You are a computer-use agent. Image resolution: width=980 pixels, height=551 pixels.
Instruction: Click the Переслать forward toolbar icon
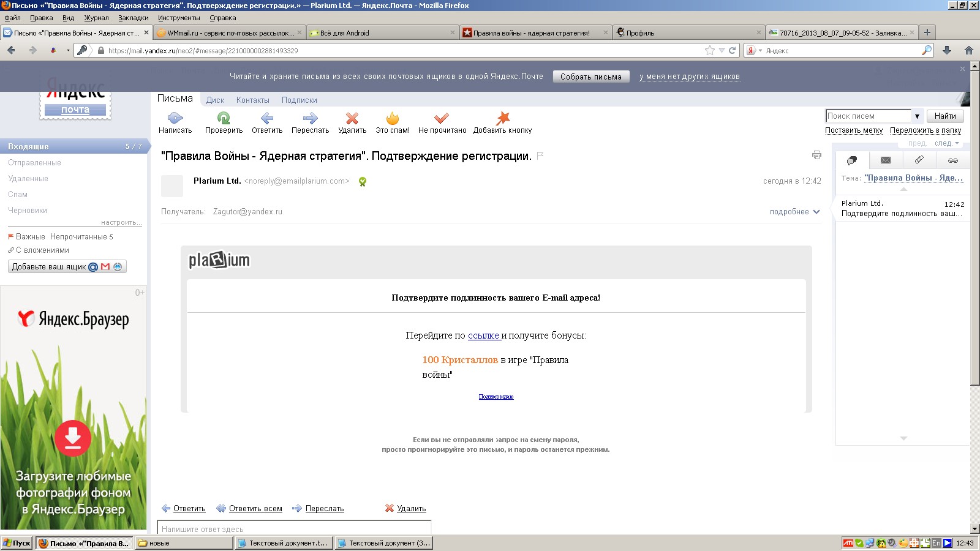coord(311,118)
